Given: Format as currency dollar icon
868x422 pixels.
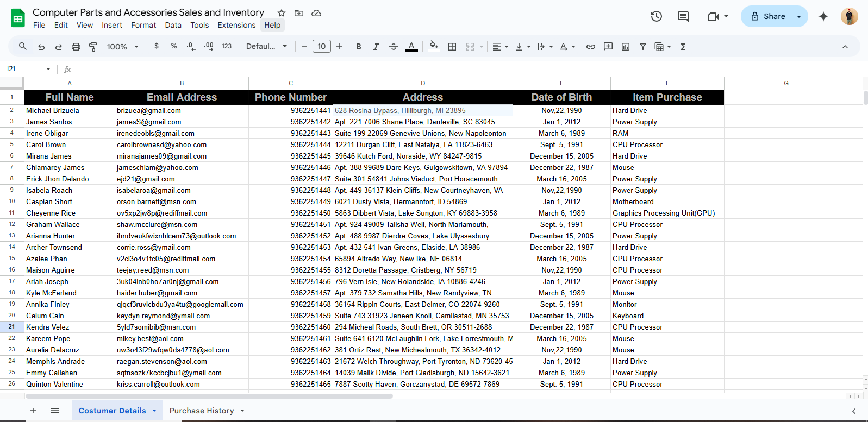Looking at the screenshot, I should [x=157, y=46].
